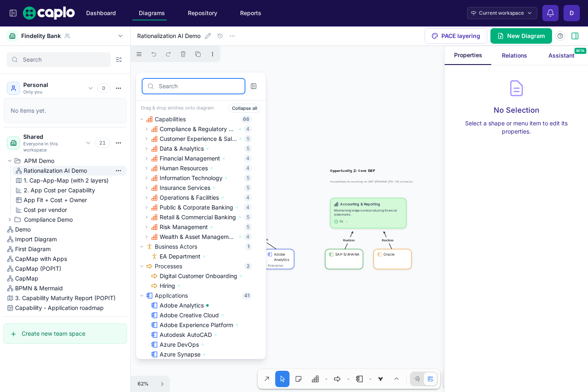Collapse the left sidebar from top bar

[x=13, y=13]
